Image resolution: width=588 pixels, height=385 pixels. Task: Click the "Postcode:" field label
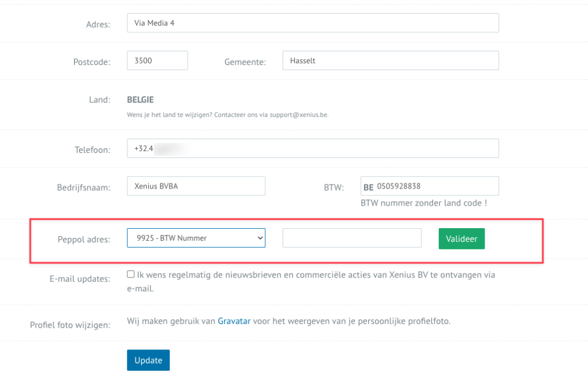[x=91, y=62]
